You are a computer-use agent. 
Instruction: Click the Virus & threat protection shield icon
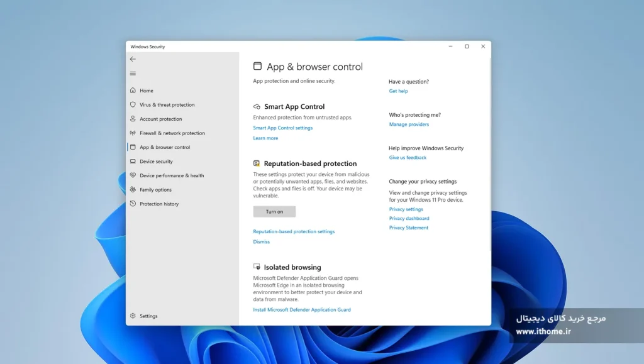[133, 104]
